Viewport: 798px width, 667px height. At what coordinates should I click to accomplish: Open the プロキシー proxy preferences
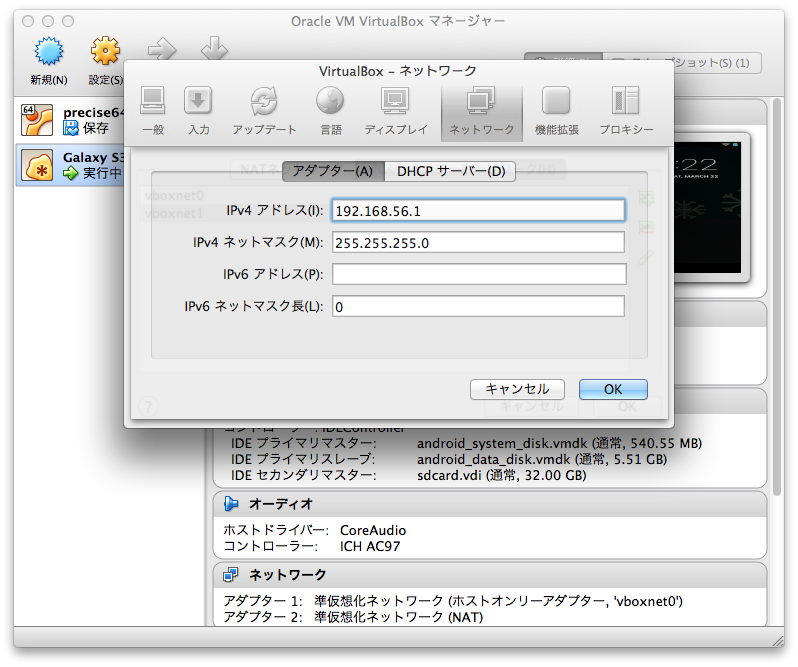[625, 101]
